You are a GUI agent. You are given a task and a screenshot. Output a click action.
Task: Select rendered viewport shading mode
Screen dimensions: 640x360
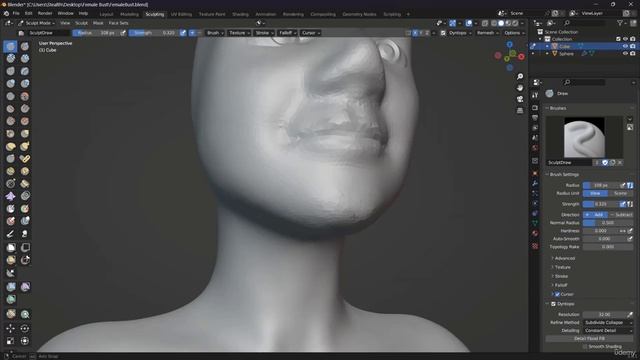[x=516, y=23]
